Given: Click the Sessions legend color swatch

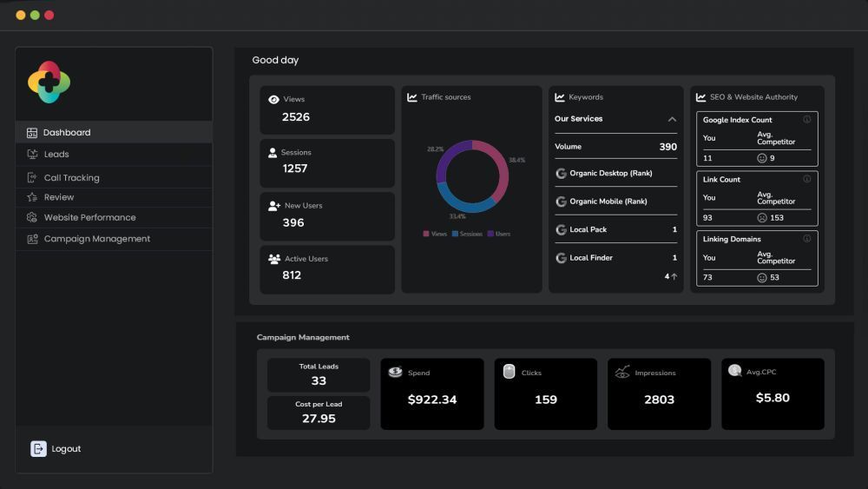Looking at the screenshot, I should [x=455, y=234].
